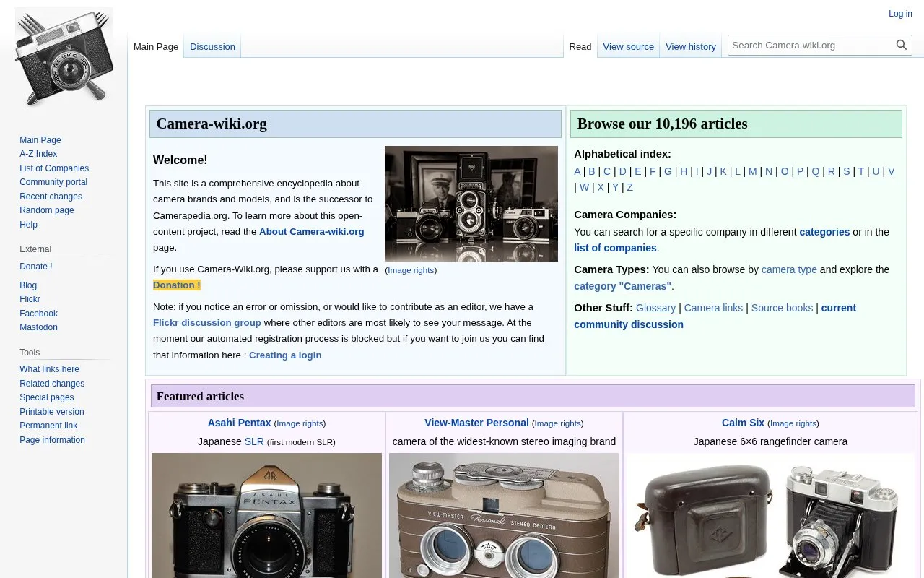Open A-Z Index in sidebar
Image resolution: width=924 pixels, height=578 pixels.
(x=38, y=154)
